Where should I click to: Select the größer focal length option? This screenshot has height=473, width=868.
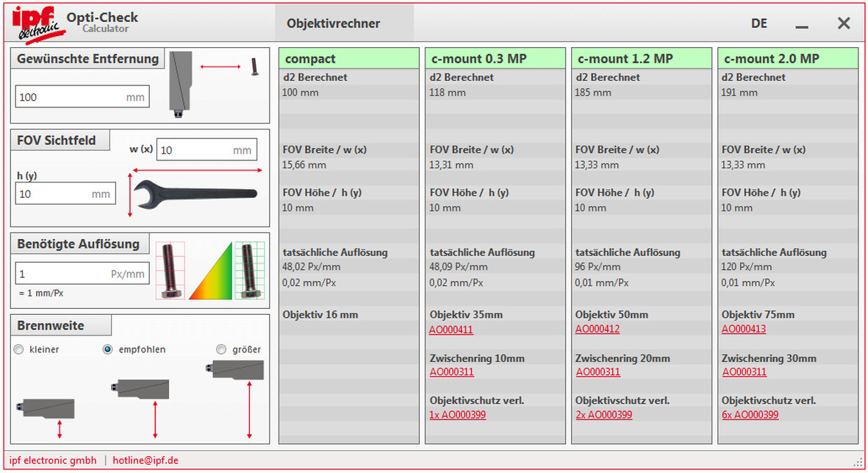coord(221,349)
